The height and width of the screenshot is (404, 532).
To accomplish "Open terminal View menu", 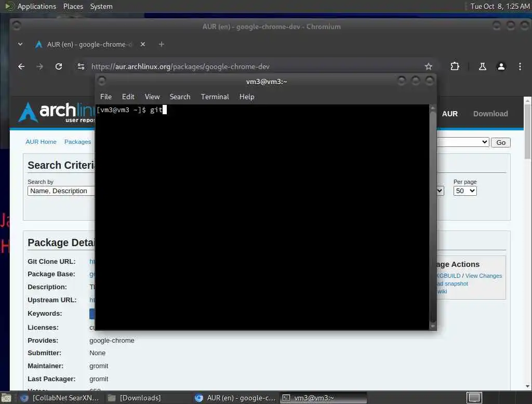I will tap(152, 97).
